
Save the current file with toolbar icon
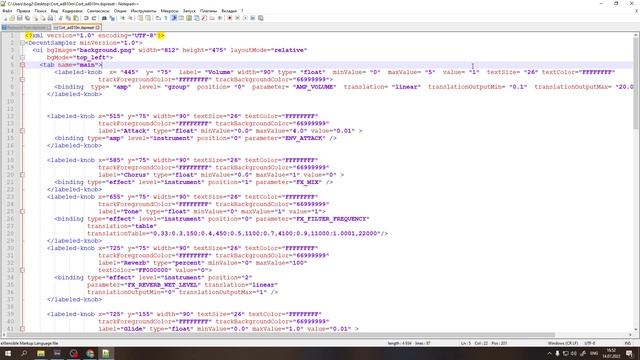pyautogui.click(x=20, y=18)
